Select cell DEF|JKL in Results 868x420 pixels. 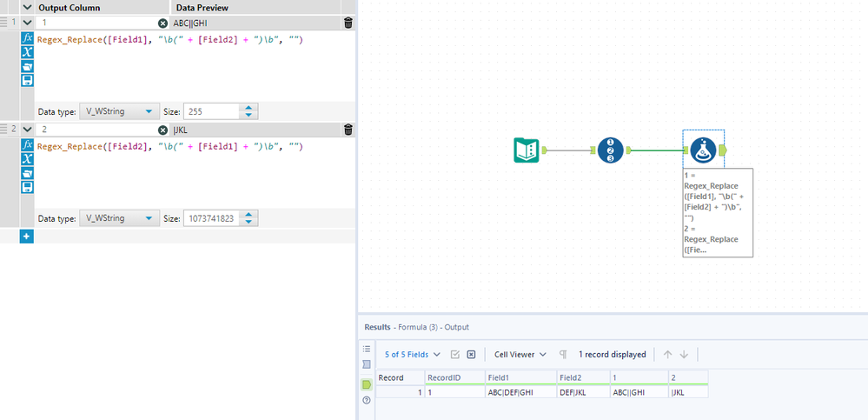(x=584, y=392)
